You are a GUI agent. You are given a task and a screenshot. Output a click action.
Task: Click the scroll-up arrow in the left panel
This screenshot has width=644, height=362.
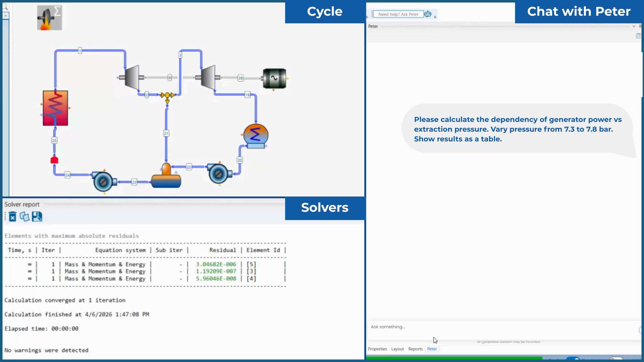[6, 15]
